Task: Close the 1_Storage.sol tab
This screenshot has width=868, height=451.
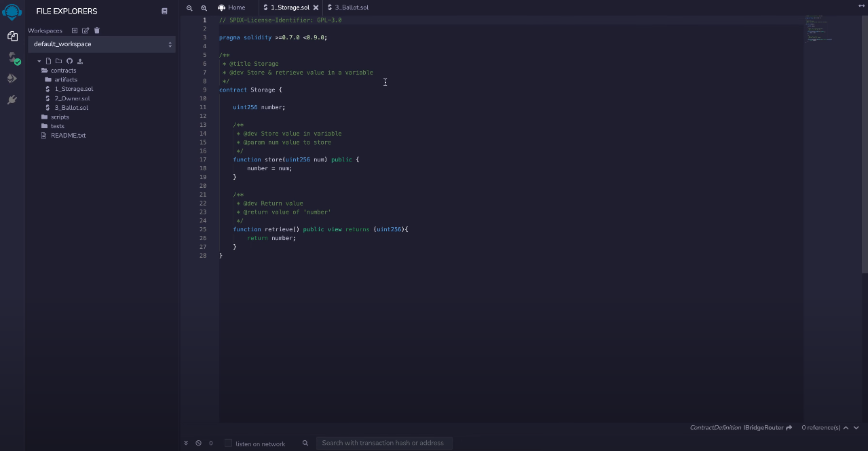Action: coord(316,7)
